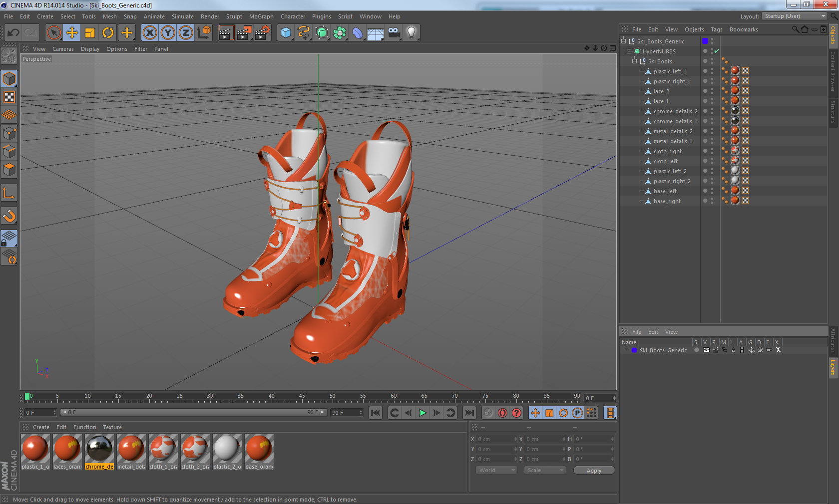
Task: Open the array modeling objects icon
Action: click(x=340, y=33)
